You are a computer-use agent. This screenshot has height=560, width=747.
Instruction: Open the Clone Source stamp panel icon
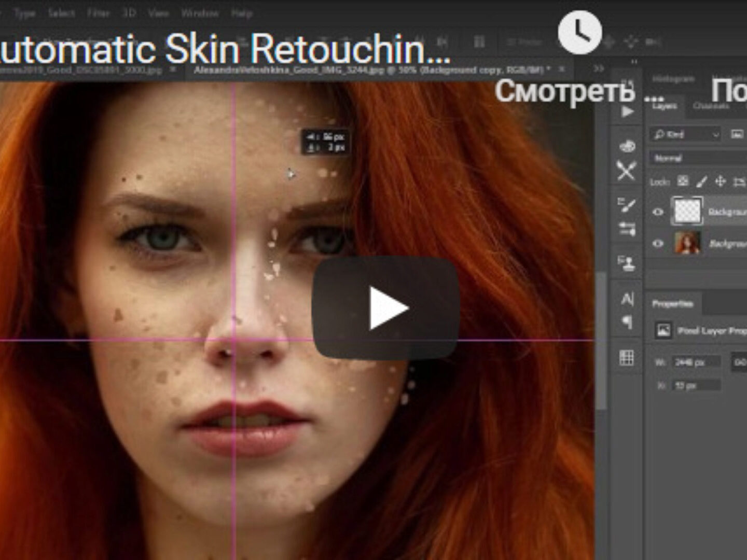627,263
